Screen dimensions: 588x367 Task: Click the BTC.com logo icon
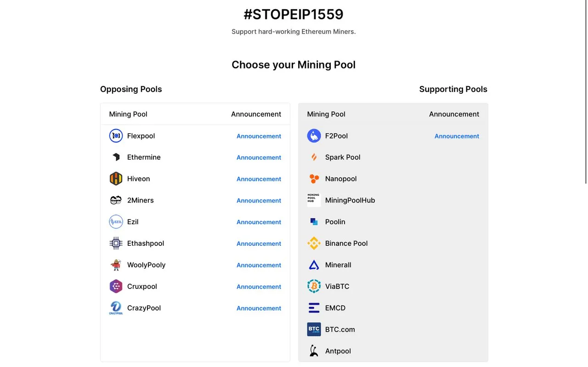coord(314,329)
